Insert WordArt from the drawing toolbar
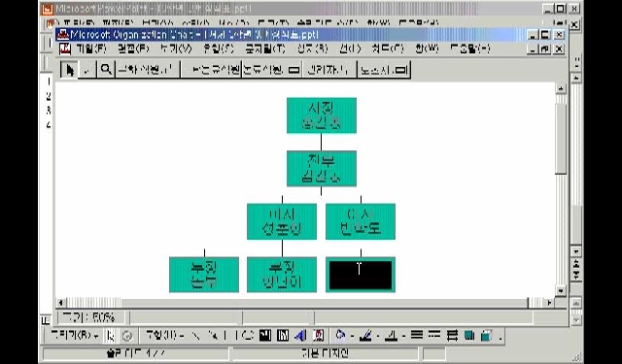622x364 pixels. point(300,336)
